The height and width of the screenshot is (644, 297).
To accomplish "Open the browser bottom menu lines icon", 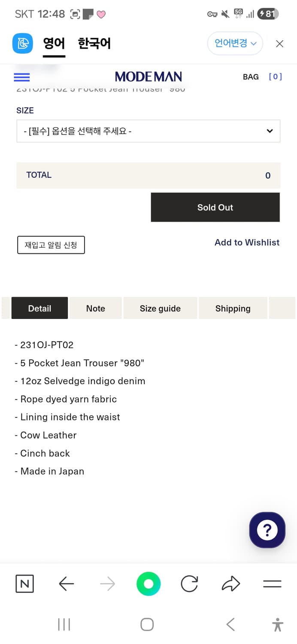I will 272,584.
